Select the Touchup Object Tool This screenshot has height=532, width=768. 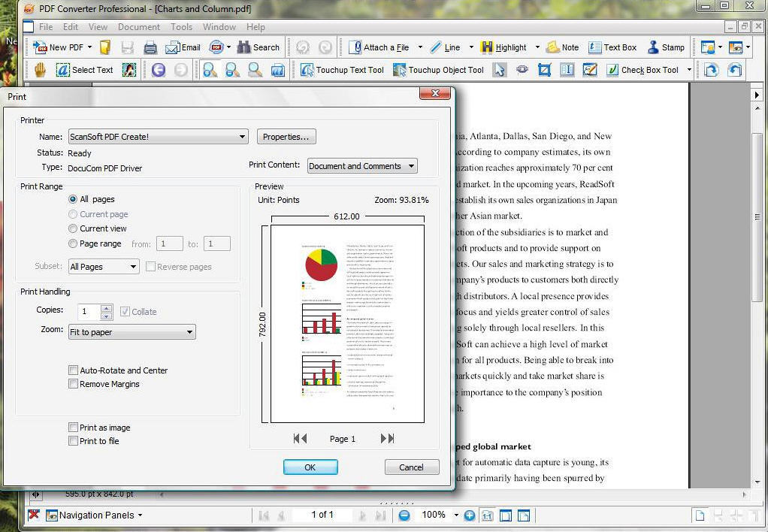point(438,70)
